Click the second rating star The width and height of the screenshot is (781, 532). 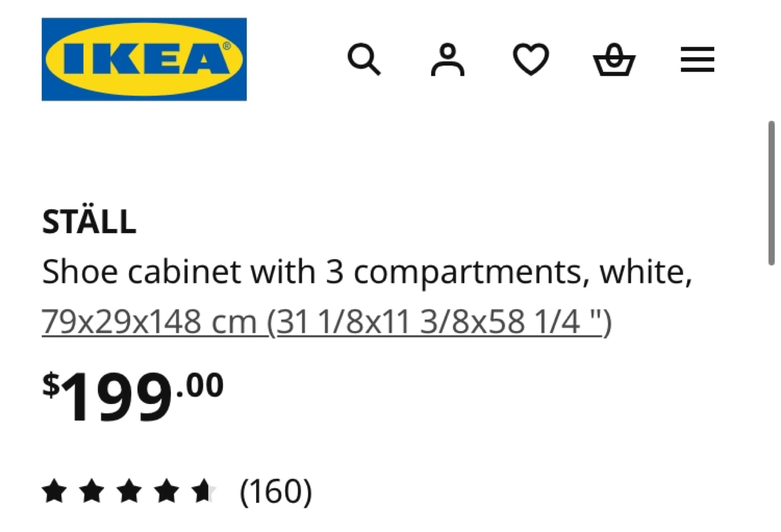tap(92, 491)
